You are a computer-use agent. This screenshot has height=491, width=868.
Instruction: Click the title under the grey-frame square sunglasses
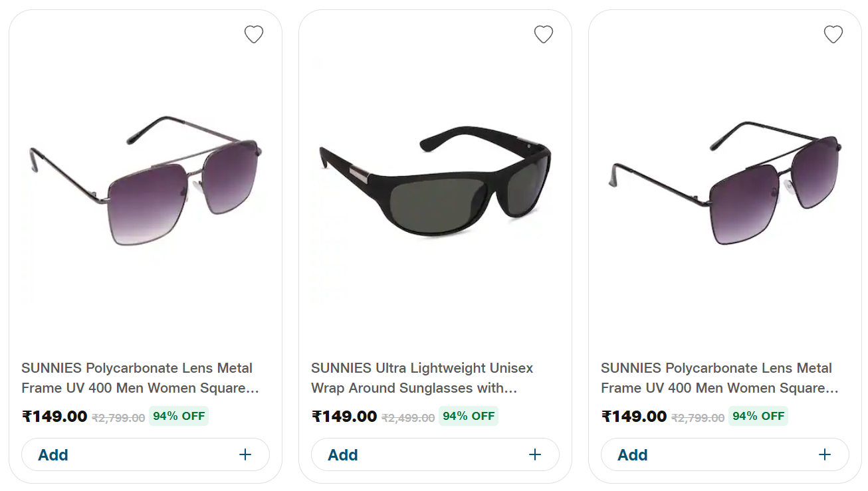(140, 377)
